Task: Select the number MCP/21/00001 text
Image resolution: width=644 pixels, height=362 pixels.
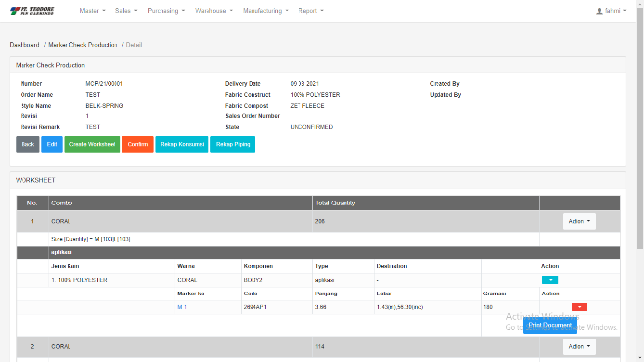Action: [x=105, y=84]
